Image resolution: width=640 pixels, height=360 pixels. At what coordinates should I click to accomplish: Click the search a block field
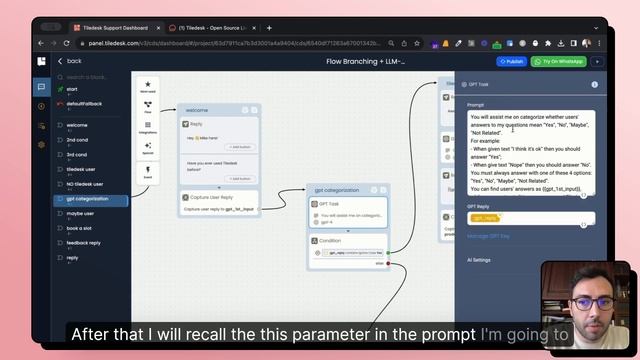[x=87, y=77]
